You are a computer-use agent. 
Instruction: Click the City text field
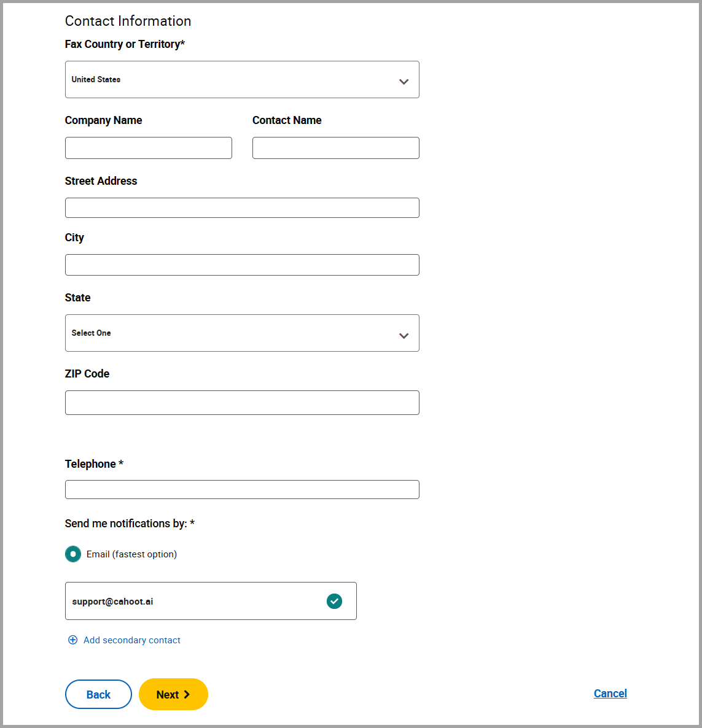(242, 265)
